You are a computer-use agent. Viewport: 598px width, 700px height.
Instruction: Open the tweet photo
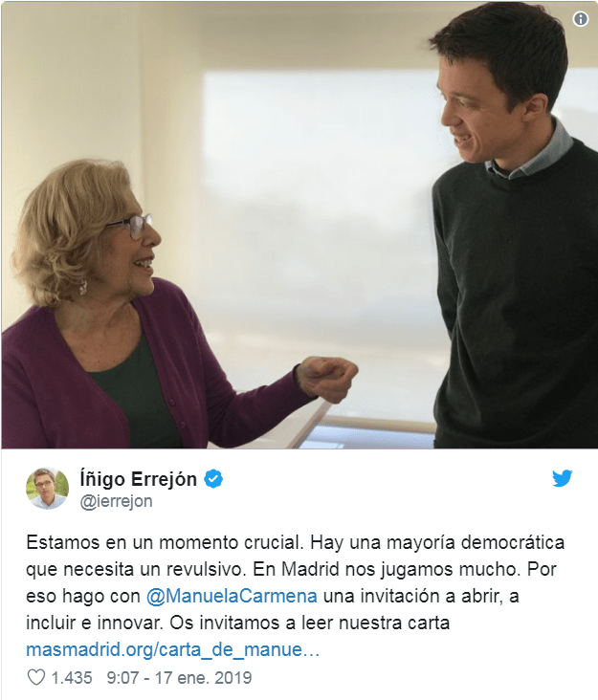coord(299,225)
